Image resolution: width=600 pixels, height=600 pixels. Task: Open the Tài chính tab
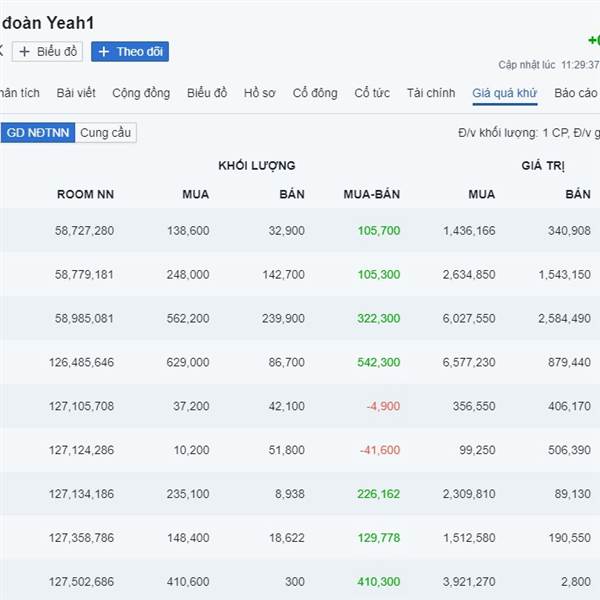pos(431,93)
